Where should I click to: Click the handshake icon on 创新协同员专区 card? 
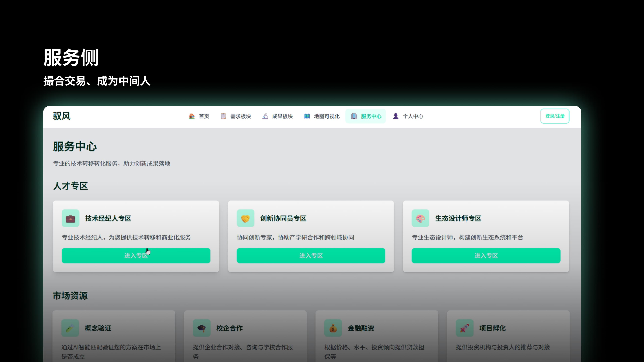pyautogui.click(x=246, y=218)
